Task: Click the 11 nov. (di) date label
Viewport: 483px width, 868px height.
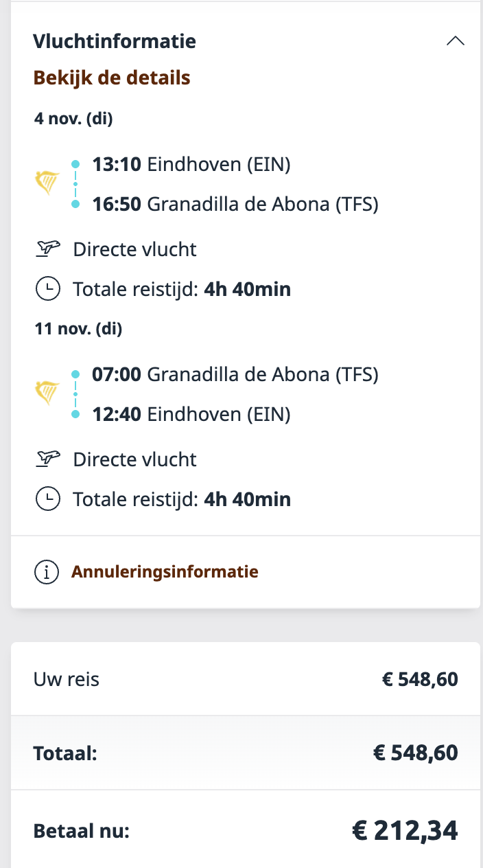Action: [78, 329]
